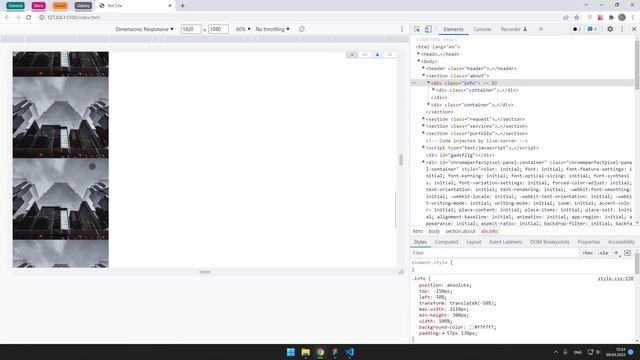Image resolution: width=640 pixels, height=360 pixels.
Task: Expand the header class="header" node
Action: pos(423,68)
